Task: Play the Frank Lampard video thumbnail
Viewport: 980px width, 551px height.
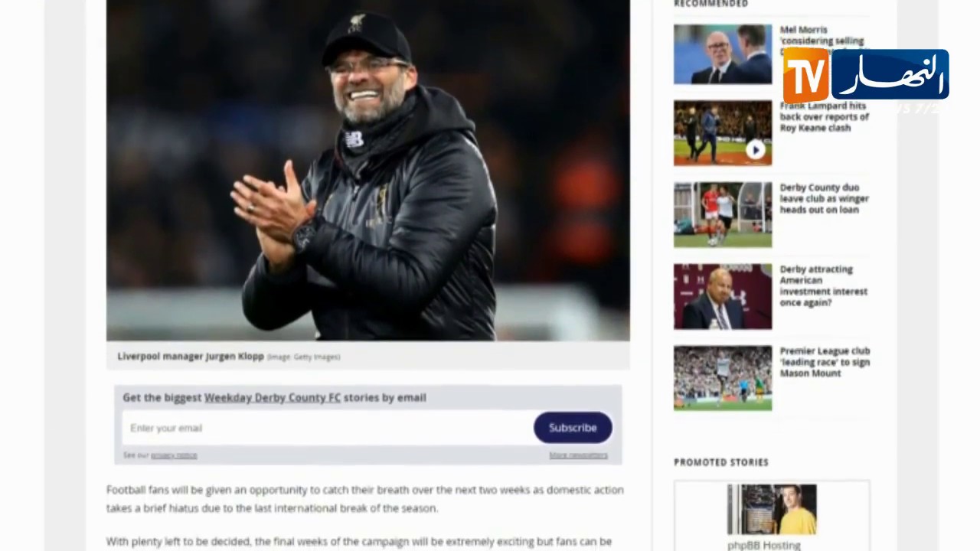Action: coord(723,133)
